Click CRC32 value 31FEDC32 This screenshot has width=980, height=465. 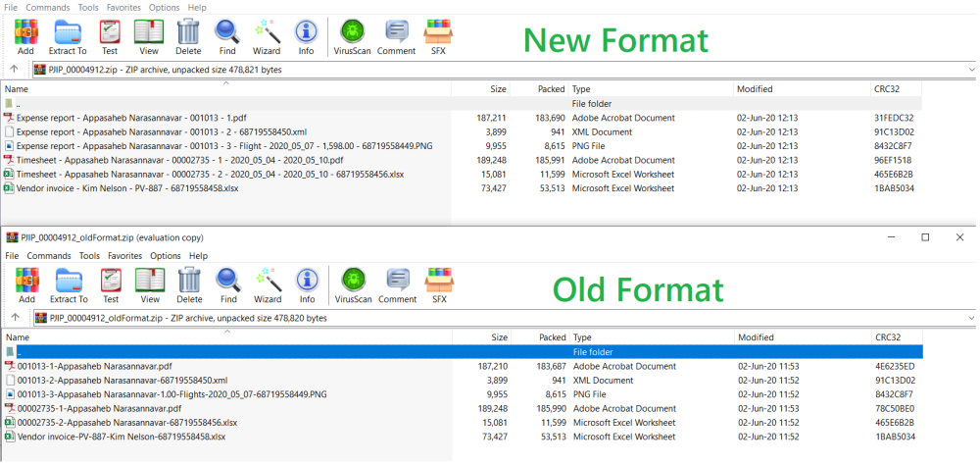point(894,118)
